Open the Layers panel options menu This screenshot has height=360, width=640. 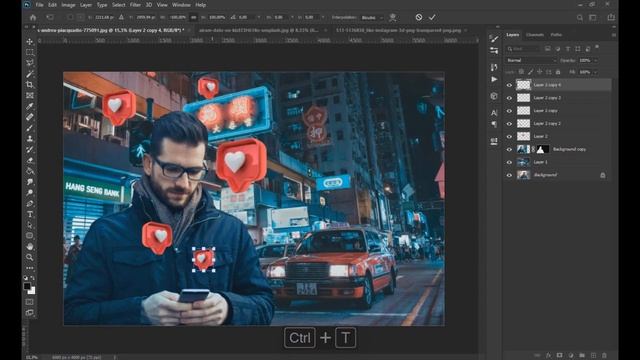[x=613, y=35]
